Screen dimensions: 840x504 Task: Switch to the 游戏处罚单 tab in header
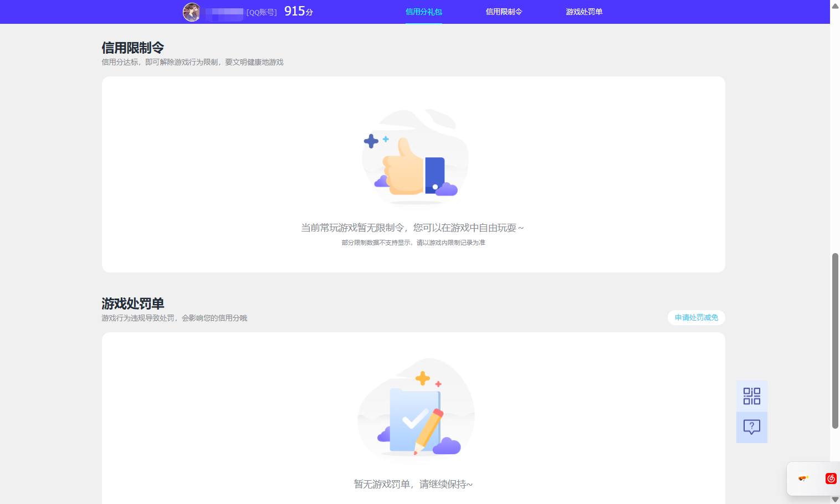coord(584,12)
